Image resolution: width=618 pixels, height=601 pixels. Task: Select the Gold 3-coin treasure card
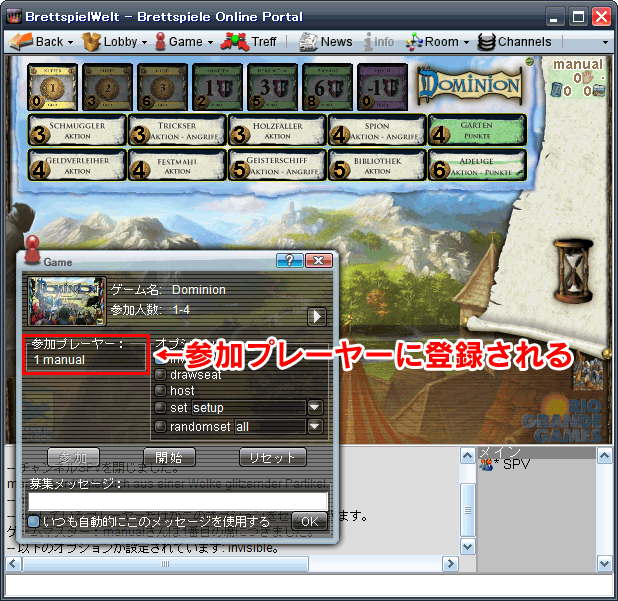coord(162,87)
